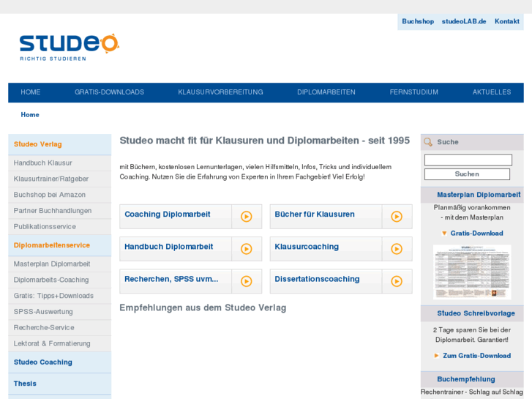The height and width of the screenshot is (399, 532).
Task: Click the Dissertationscoaching tile text
Action: tap(318, 279)
